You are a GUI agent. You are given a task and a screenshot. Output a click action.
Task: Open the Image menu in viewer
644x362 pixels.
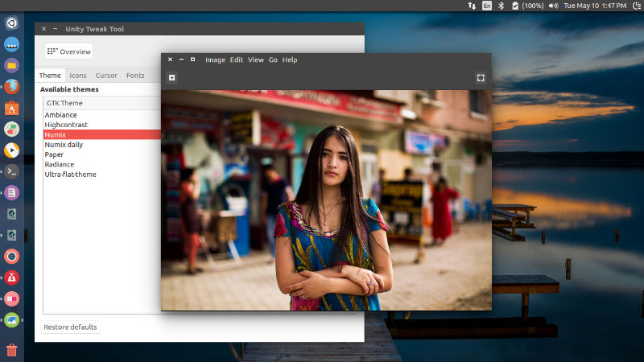point(215,60)
